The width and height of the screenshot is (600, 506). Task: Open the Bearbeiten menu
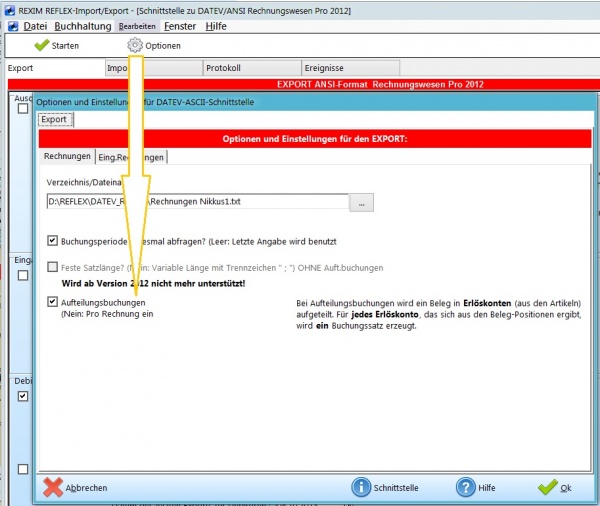(137, 26)
